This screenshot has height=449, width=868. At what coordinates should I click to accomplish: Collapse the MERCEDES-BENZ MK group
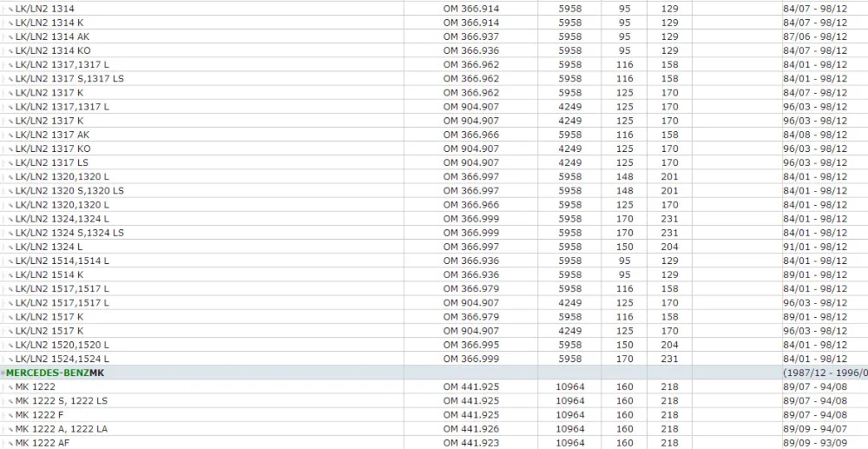tap(3, 373)
